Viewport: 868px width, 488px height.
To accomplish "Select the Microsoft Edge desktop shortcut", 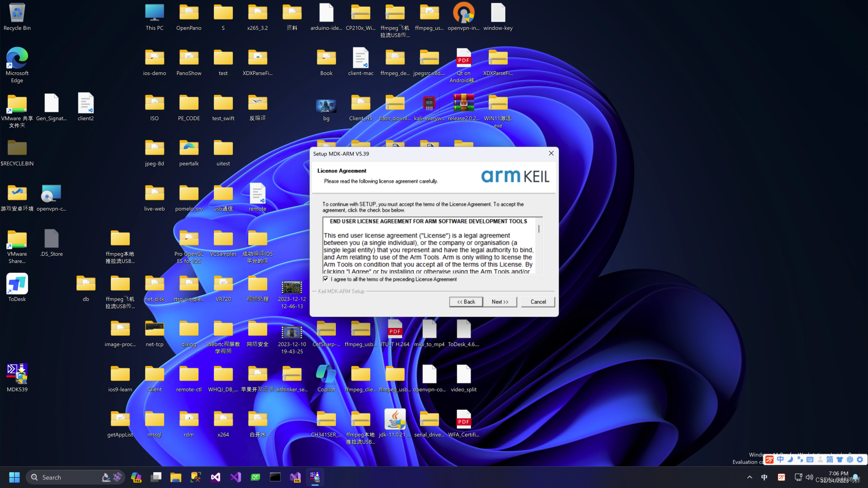I will (17, 66).
